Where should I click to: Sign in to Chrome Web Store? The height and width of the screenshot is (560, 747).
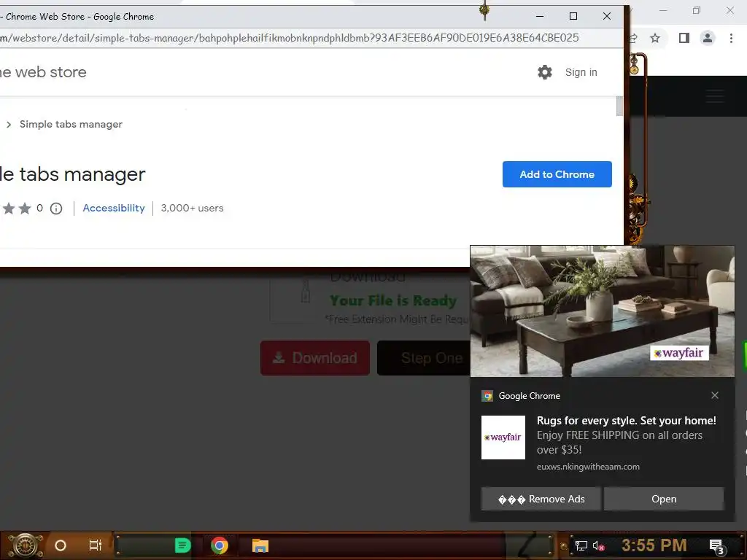coord(581,72)
